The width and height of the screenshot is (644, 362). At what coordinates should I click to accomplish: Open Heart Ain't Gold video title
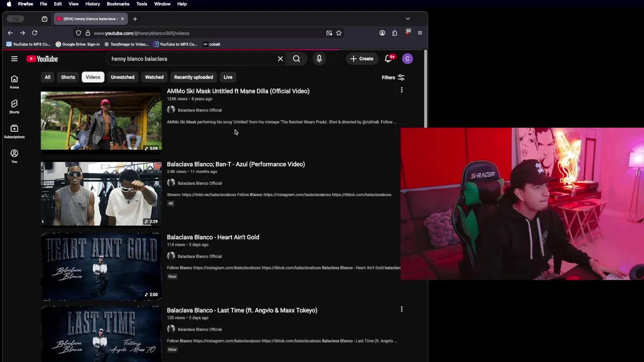click(x=213, y=237)
